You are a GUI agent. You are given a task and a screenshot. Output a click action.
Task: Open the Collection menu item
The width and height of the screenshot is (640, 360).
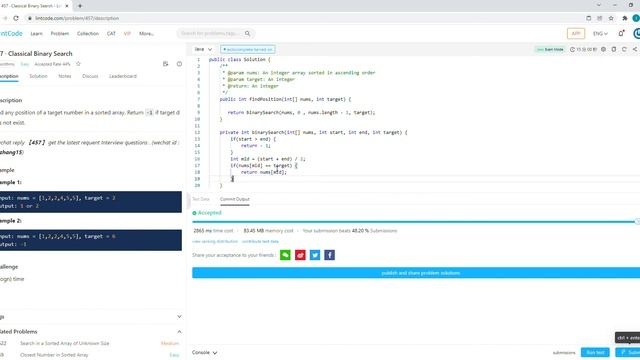88,33
